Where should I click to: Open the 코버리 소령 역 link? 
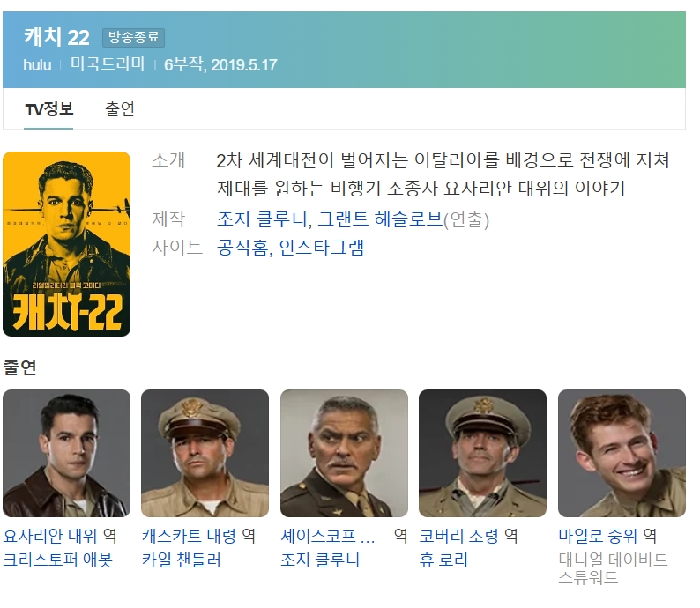coord(468,536)
